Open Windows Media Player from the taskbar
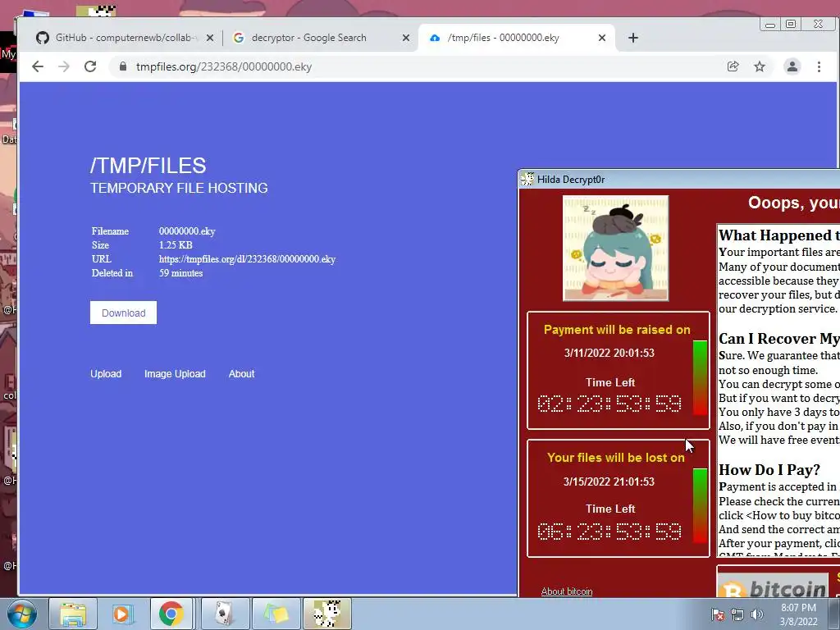Screen dimensions: 840x630 pos(122,614)
